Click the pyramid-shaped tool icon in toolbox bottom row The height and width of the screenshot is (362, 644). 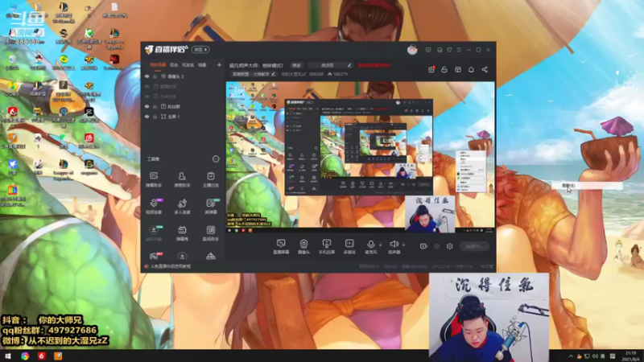coord(211,256)
